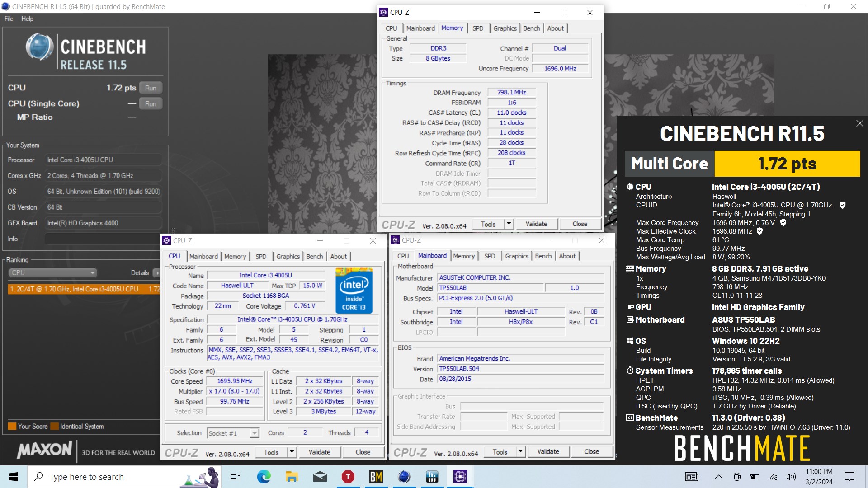Click Max Effective Clock verified shield
This screenshot has height=488, width=868.
coord(759,231)
